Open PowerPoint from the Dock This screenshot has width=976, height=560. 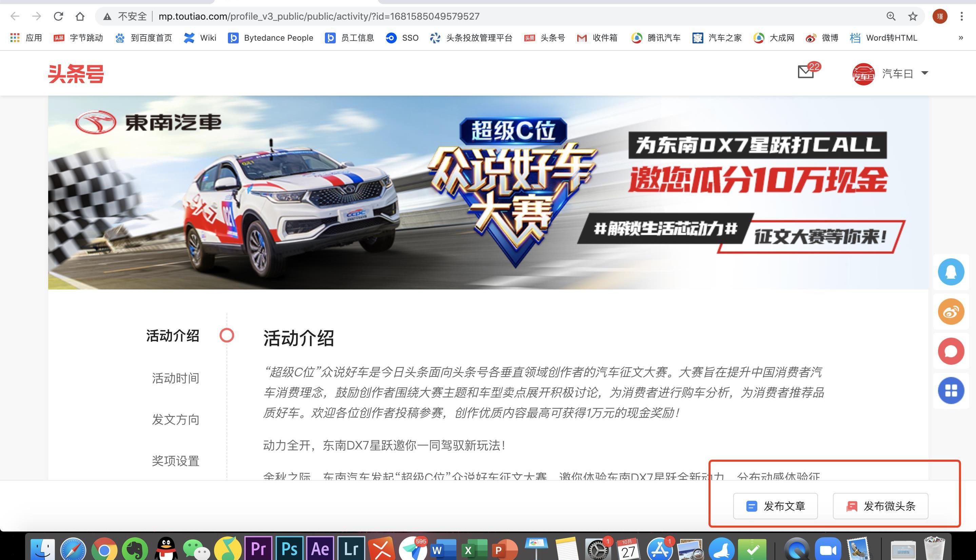point(505,549)
